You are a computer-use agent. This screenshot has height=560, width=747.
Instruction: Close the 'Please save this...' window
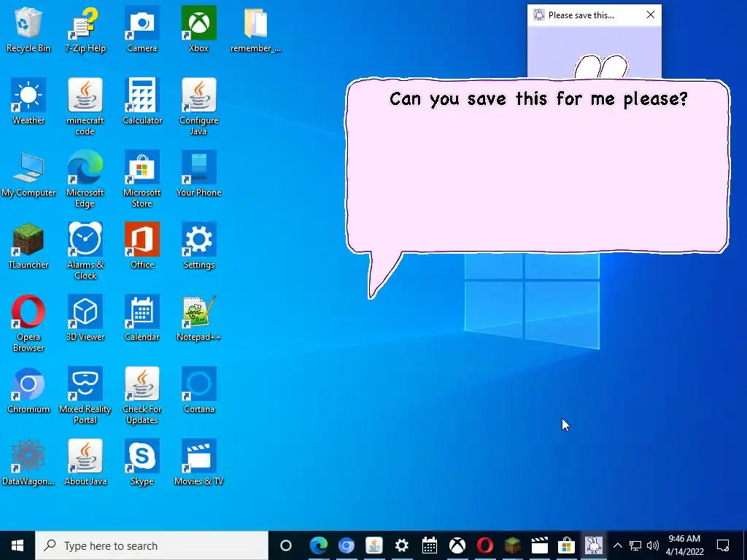point(650,15)
